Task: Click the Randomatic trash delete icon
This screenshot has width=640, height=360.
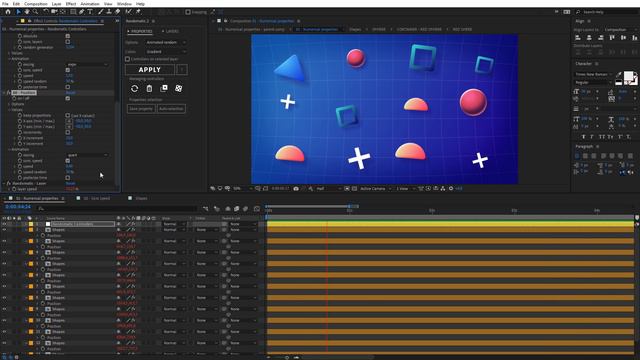Action: pyautogui.click(x=149, y=88)
